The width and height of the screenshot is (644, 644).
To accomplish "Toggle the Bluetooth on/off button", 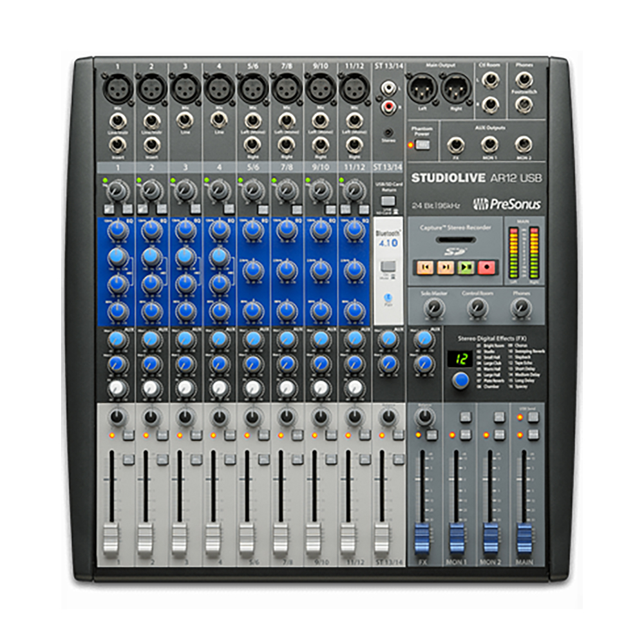I will point(388,266).
